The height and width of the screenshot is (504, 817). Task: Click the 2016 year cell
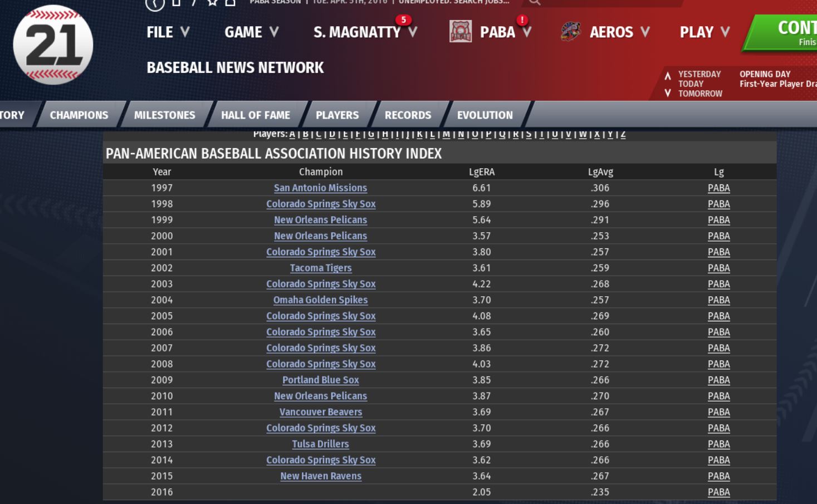(162, 492)
